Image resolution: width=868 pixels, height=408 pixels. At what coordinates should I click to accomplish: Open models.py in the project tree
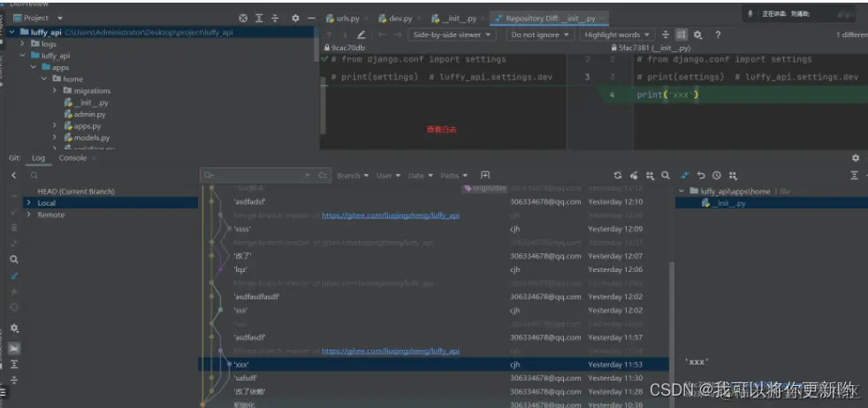87,138
